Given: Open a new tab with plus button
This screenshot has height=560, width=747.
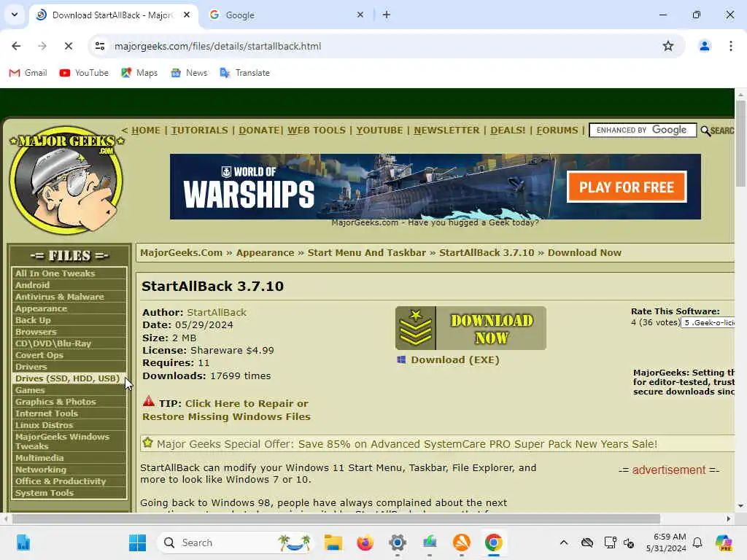Looking at the screenshot, I should (x=387, y=15).
